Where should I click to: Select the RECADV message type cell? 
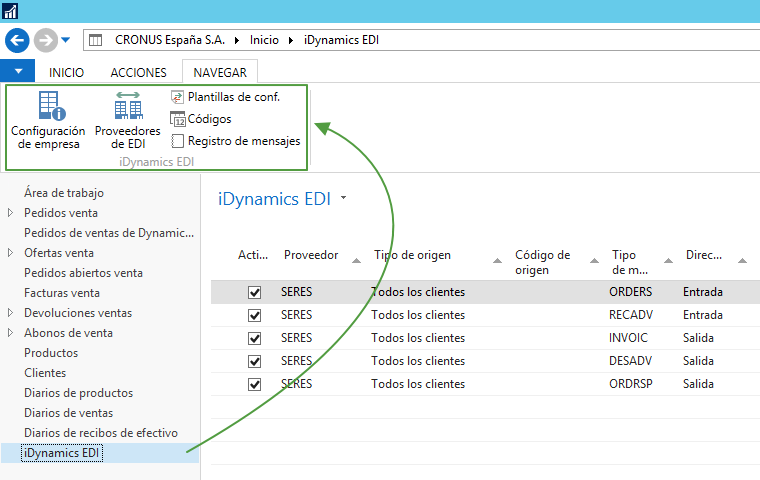pos(631,315)
